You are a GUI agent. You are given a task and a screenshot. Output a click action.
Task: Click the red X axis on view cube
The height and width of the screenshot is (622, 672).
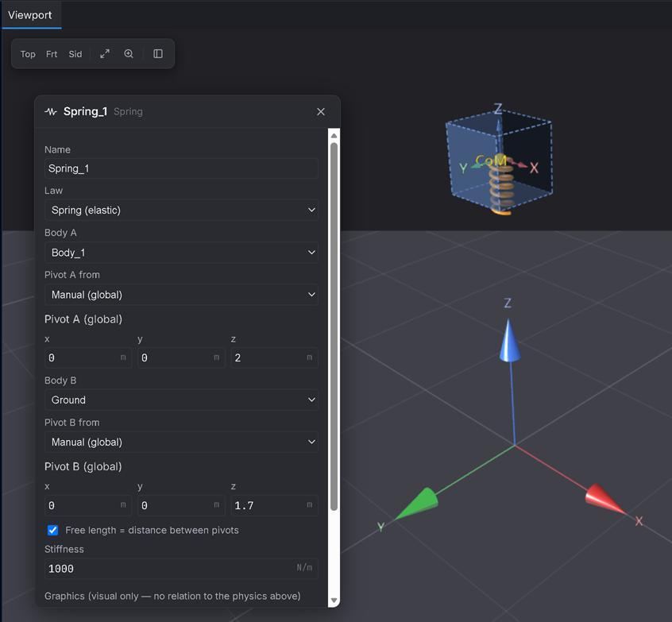(x=534, y=168)
